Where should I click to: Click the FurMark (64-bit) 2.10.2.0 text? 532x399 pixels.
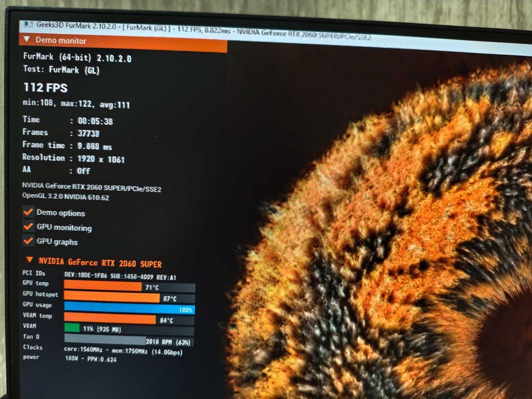point(78,58)
